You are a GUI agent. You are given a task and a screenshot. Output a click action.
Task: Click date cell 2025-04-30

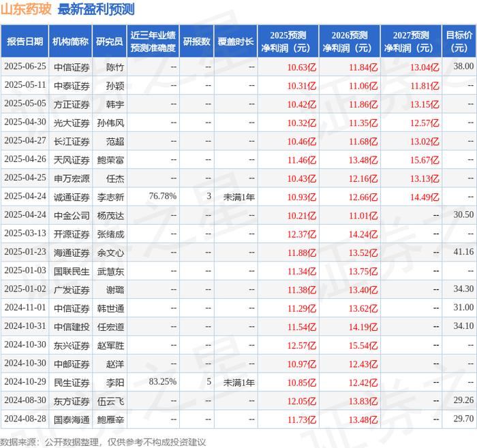(x=25, y=122)
